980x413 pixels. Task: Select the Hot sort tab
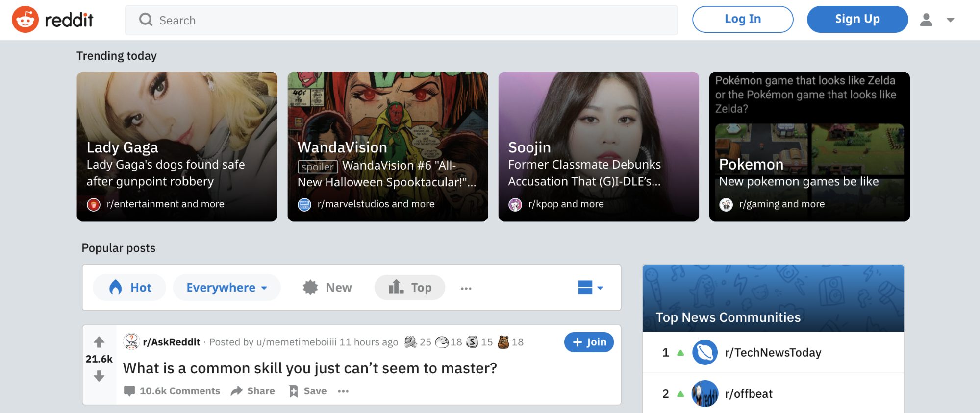[x=129, y=287]
